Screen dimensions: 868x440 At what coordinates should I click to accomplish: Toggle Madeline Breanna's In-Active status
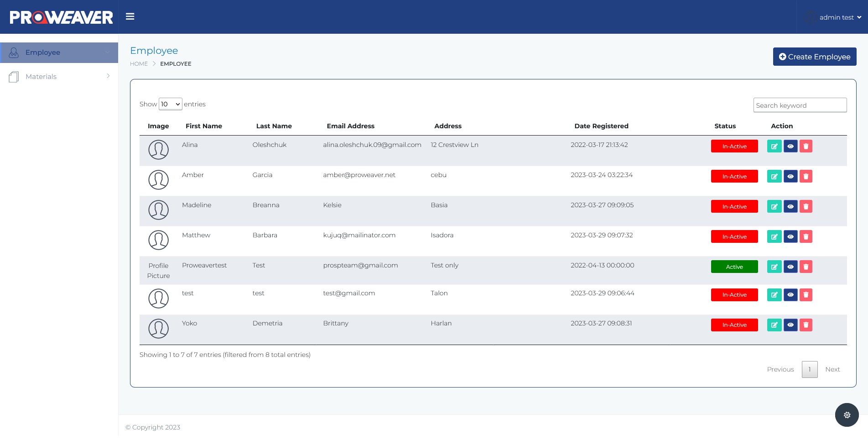[x=734, y=206]
